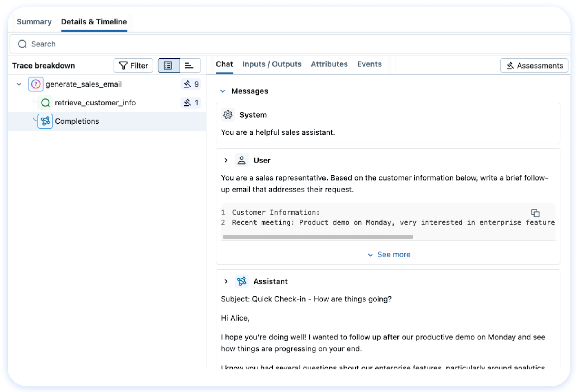
Task: Switch to the tree list view
Action: [x=168, y=66]
